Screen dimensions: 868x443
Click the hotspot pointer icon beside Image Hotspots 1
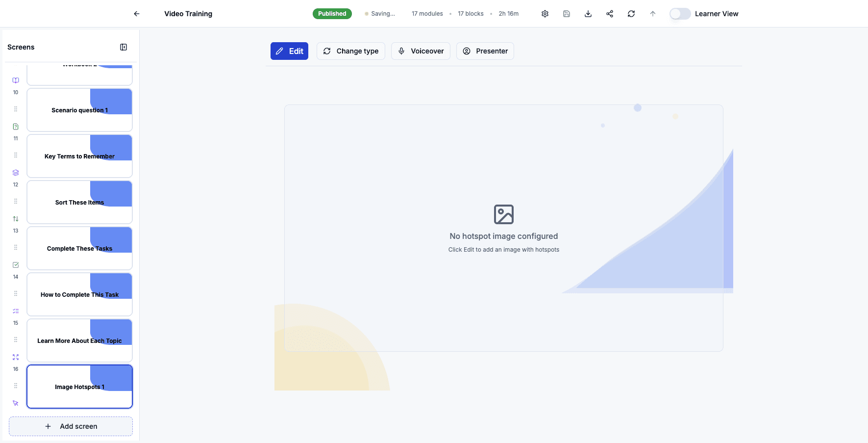(x=15, y=403)
